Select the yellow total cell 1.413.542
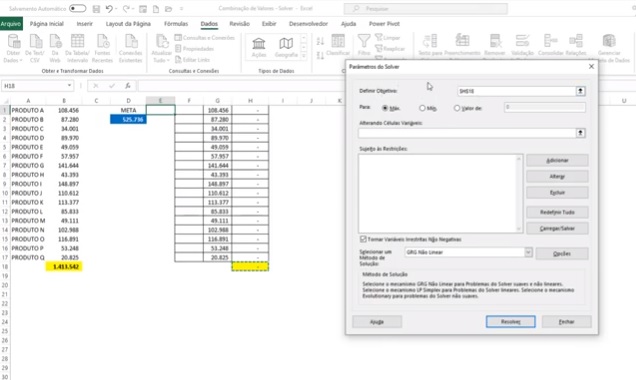 64,266
